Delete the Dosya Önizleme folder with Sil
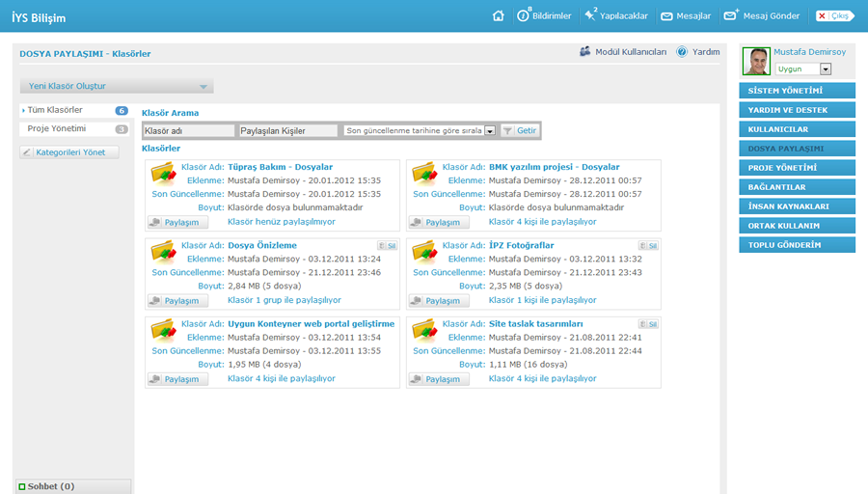Image resolution: width=868 pixels, height=494 pixels. pyautogui.click(x=388, y=246)
